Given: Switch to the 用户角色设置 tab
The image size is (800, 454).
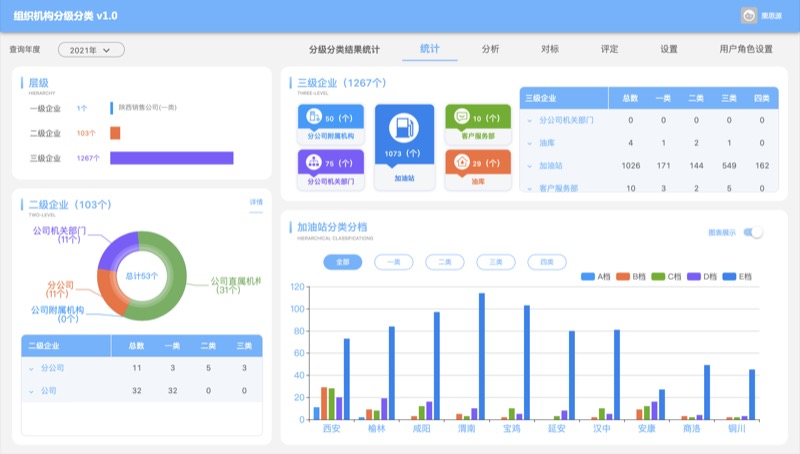Looking at the screenshot, I should (x=746, y=49).
